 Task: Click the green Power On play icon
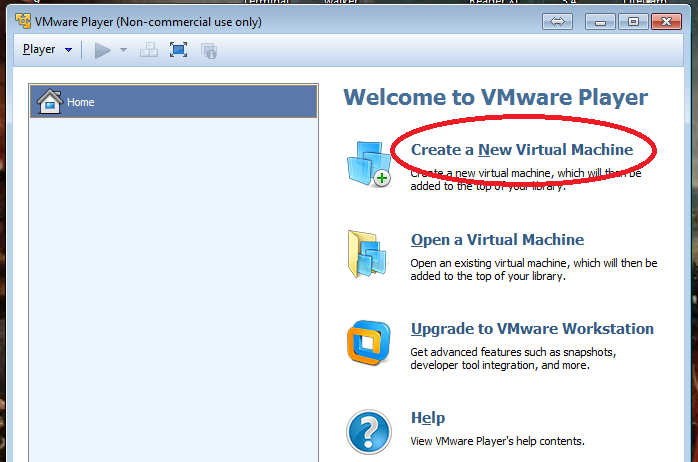(x=102, y=50)
